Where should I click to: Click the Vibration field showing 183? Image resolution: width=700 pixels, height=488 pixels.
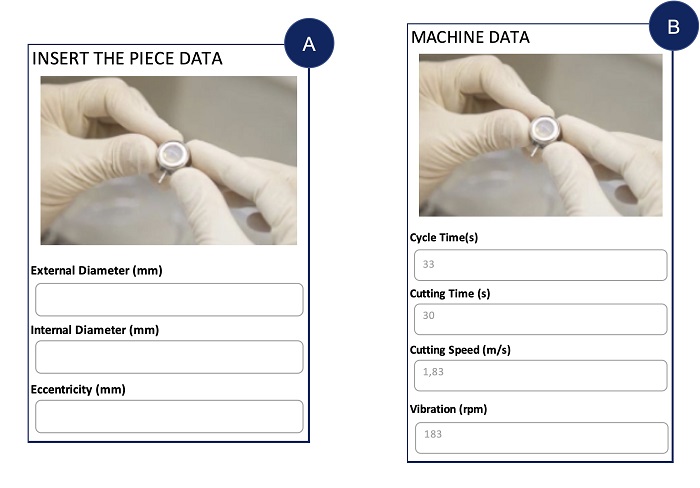coord(540,437)
